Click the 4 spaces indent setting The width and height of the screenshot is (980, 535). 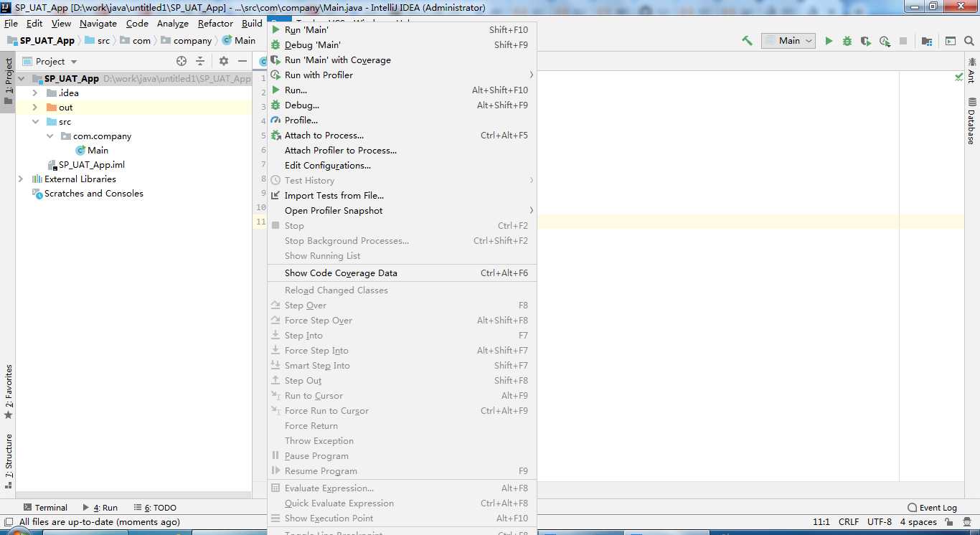tap(918, 522)
